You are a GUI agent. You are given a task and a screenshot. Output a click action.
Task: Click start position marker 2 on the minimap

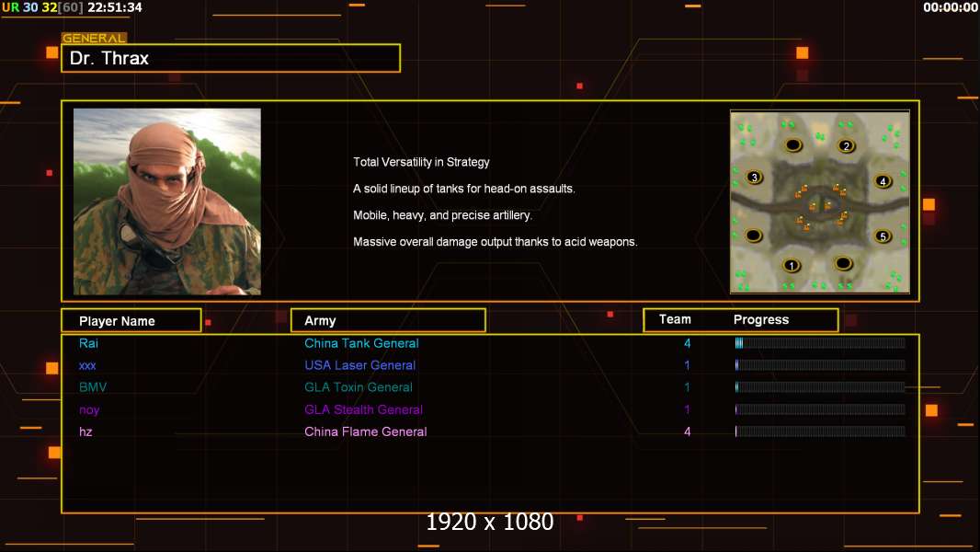point(847,146)
